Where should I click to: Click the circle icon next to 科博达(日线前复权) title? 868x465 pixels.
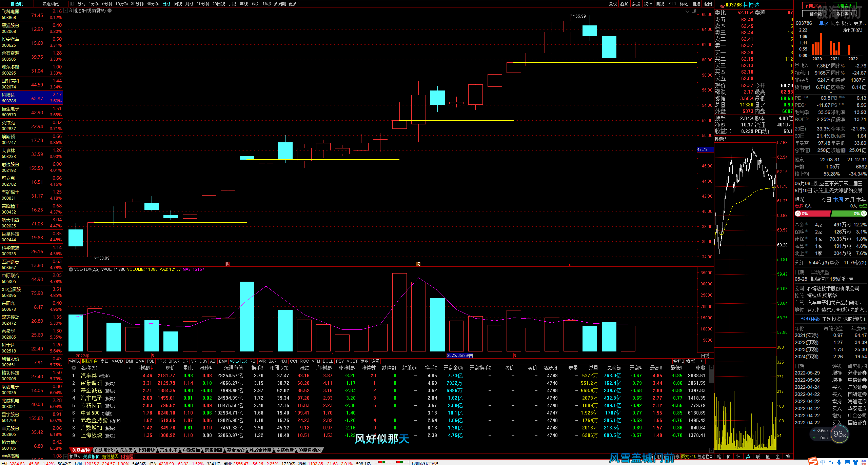(110, 11)
